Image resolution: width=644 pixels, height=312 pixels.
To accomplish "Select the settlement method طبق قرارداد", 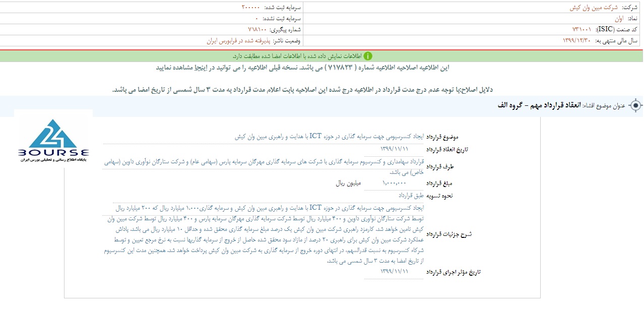I will coord(411,195).
